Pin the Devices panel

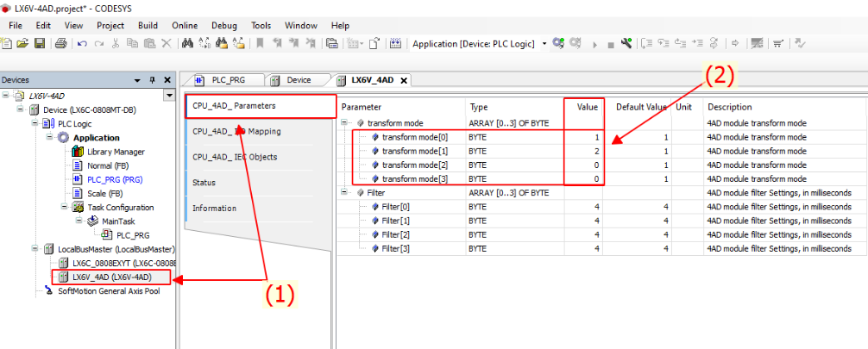click(152, 80)
